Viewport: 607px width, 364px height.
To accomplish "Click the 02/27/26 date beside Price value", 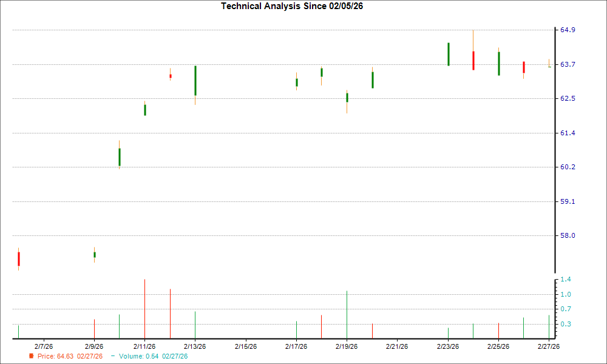I will point(88,357).
